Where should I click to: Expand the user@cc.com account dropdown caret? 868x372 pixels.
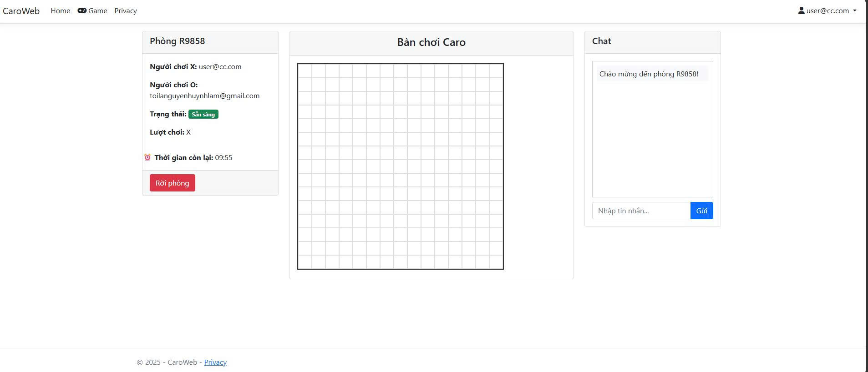click(x=855, y=10)
